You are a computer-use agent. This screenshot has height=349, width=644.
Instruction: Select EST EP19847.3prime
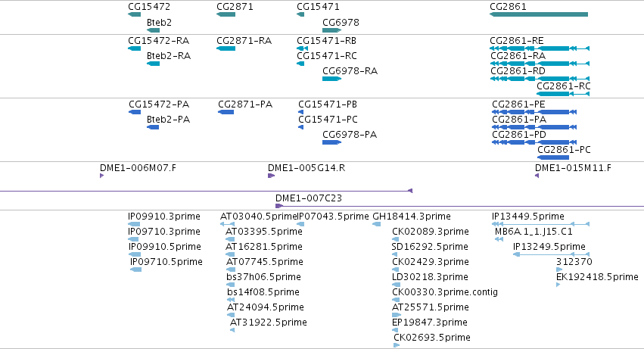pyautogui.click(x=430, y=323)
